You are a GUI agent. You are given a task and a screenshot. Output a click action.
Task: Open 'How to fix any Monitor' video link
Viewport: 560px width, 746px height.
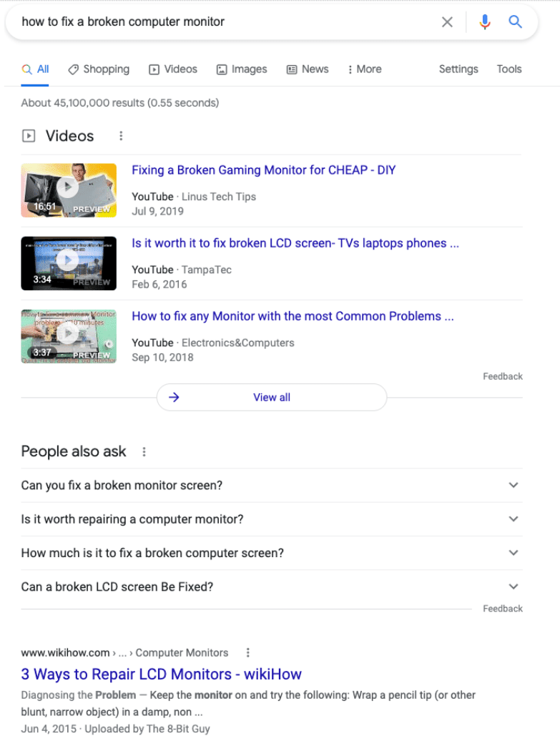pos(293,316)
